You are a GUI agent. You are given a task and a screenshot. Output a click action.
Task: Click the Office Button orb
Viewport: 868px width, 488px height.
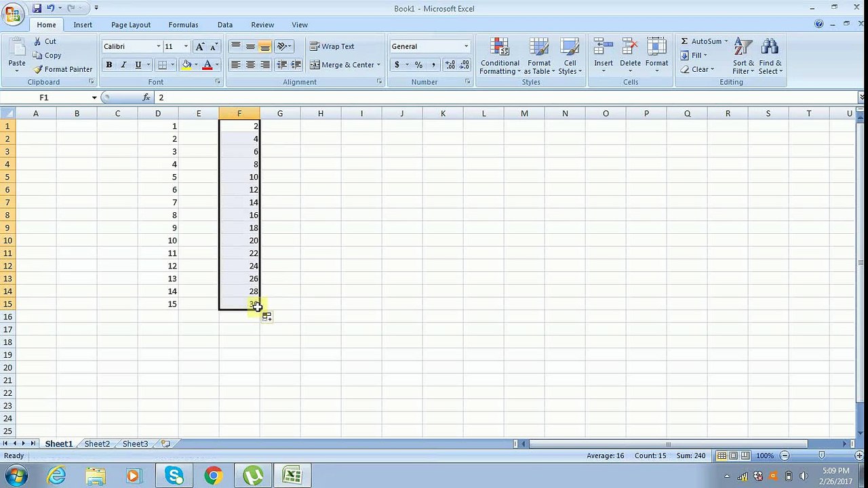pos(12,14)
